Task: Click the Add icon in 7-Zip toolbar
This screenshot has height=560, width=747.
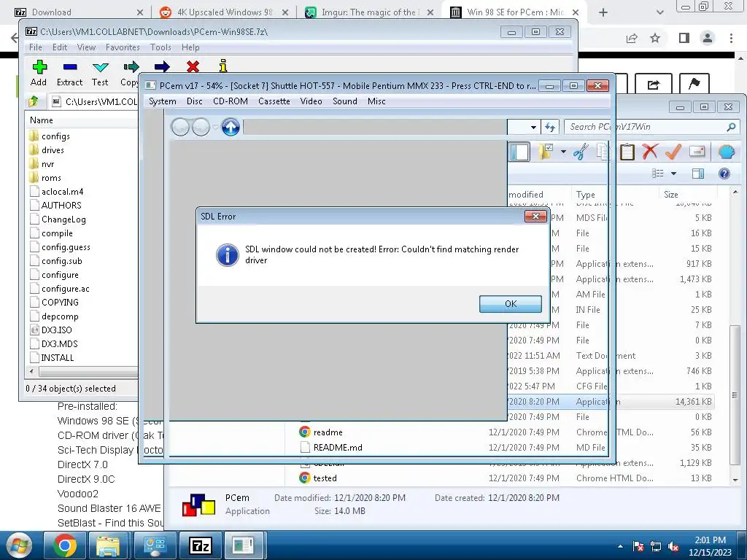Action: pos(39,66)
